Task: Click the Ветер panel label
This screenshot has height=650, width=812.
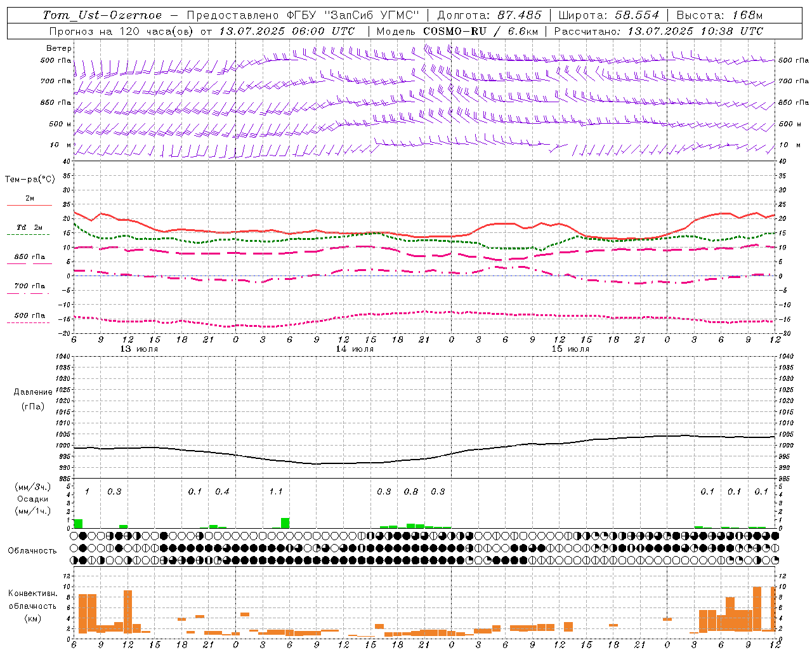Action: point(58,48)
